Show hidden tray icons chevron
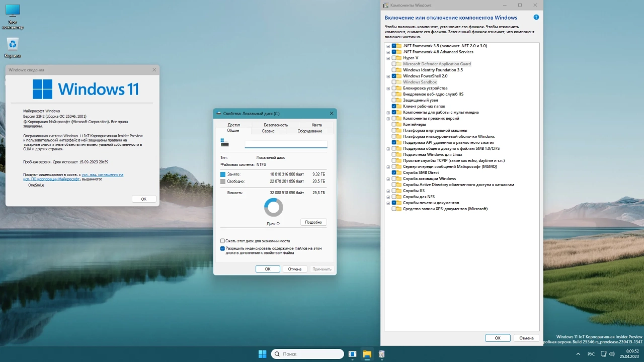The image size is (644, 362). pyautogui.click(x=577, y=354)
